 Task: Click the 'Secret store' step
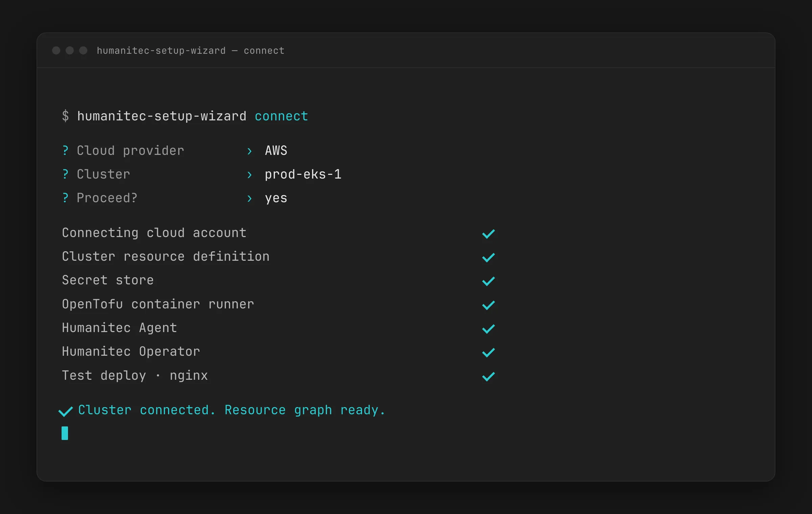click(108, 280)
